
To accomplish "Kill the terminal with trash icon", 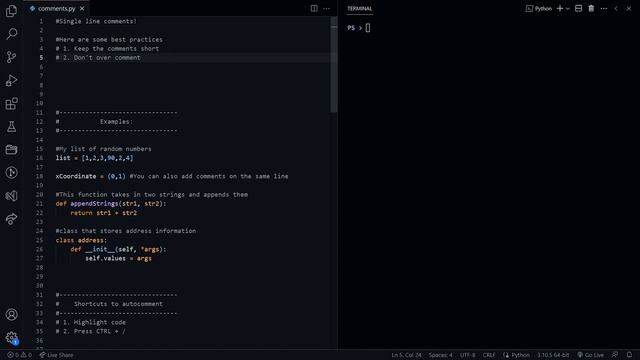I will click(x=591, y=8).
